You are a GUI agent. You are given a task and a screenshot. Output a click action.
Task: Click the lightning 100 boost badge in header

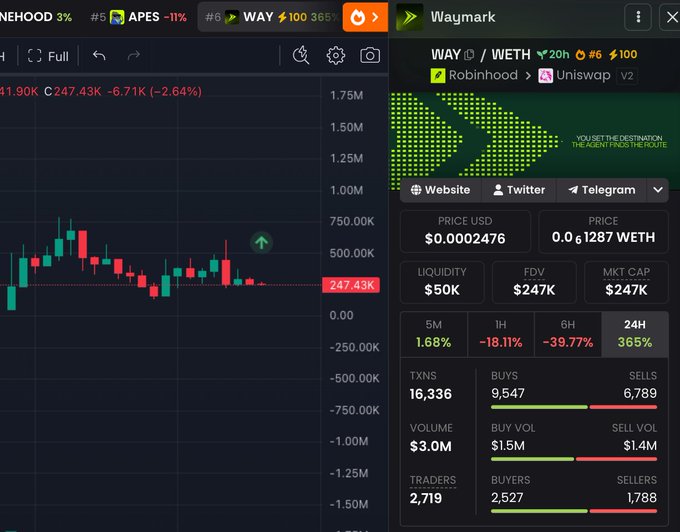[x=623, y=55]
